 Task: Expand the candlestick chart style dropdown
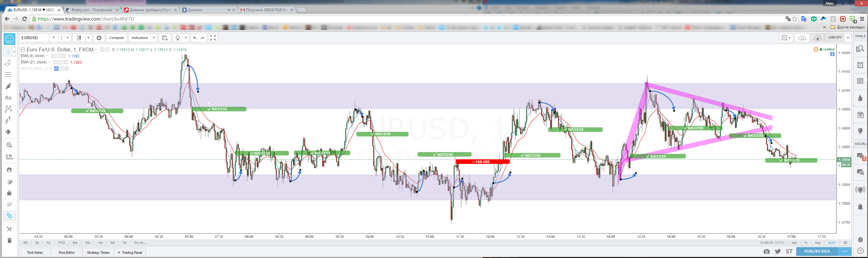tap(88, 38)
